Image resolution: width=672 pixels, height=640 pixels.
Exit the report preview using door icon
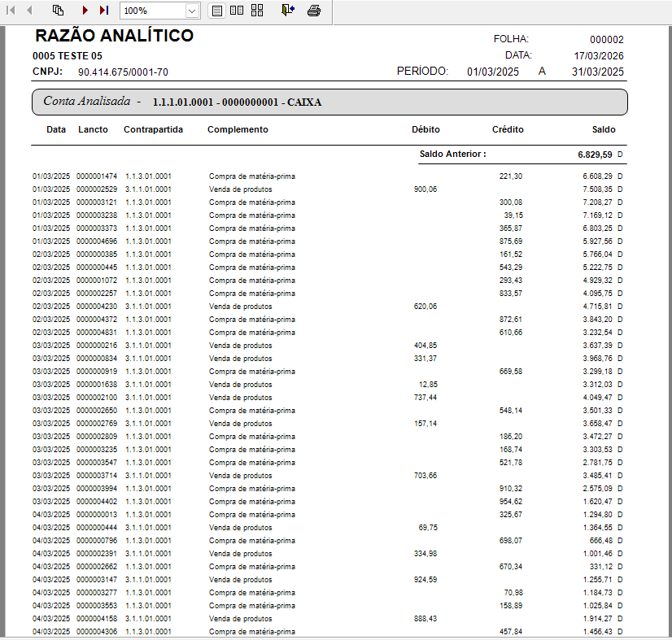pyautogui.click(x=288, y=11)
